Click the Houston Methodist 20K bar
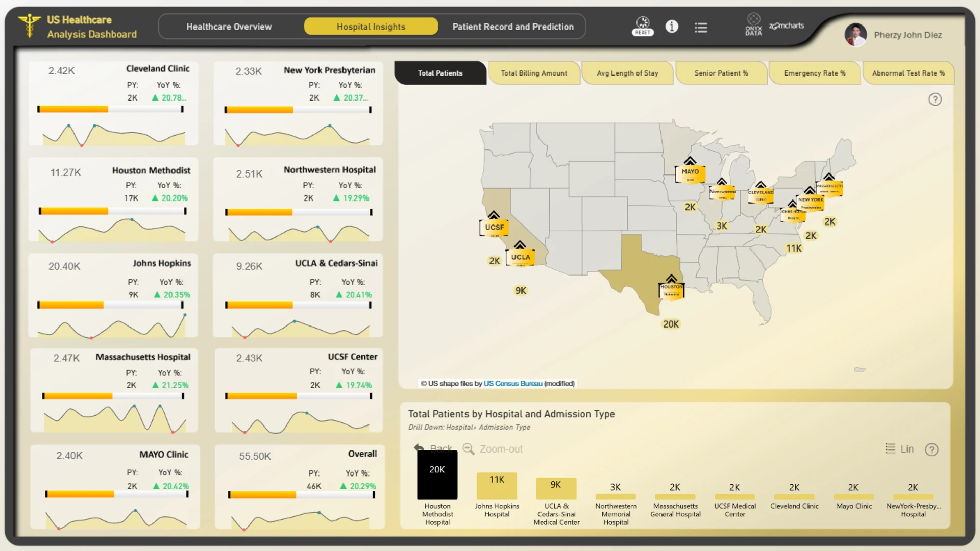Image resolution: width=980 pixels, height=551 pixels. pos(437,475)
